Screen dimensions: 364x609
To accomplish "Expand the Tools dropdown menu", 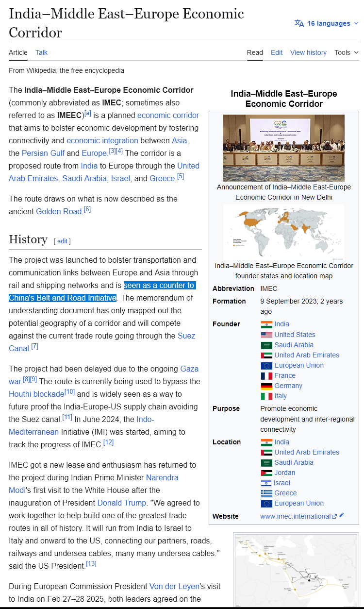I will click(x=347, y=52).
